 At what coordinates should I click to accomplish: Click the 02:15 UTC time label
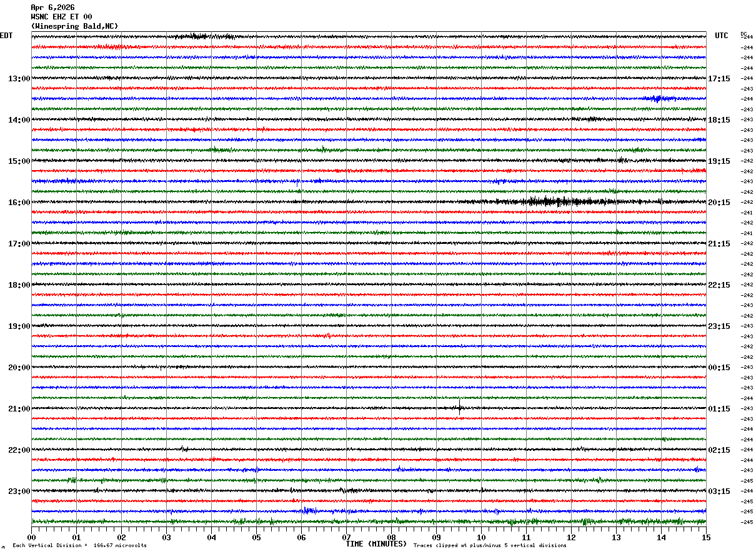[x=719, y=450]
